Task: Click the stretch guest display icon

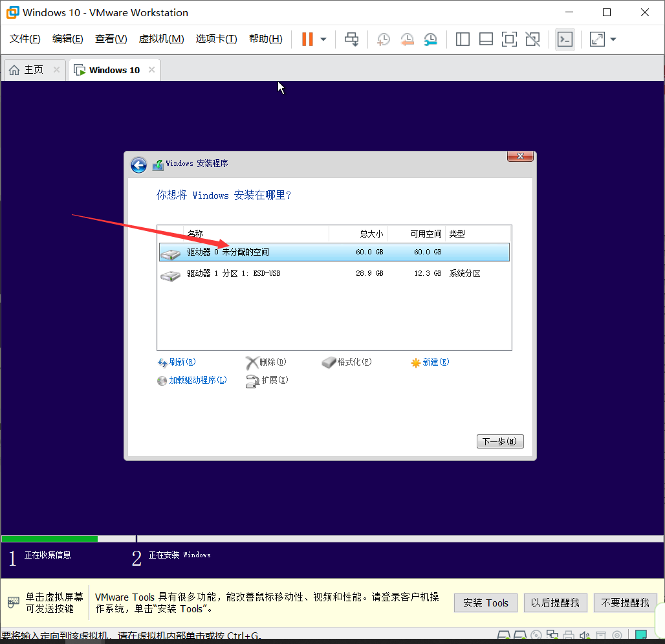Action: coord(597,39)
